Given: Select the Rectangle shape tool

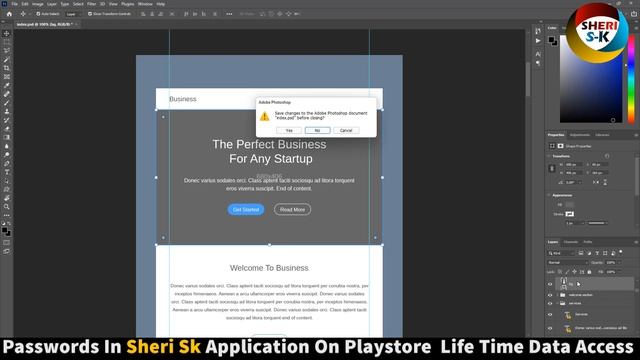Looking at the screenshot, I should pos(7,189).
